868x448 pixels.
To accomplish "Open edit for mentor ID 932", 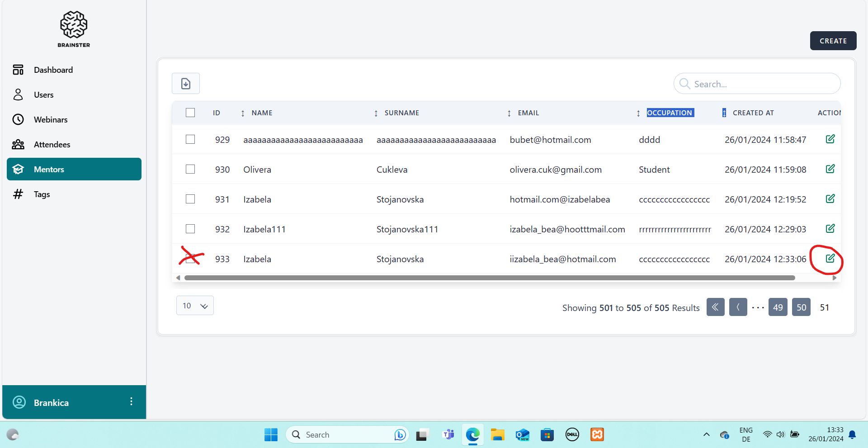I will [830, 229].
